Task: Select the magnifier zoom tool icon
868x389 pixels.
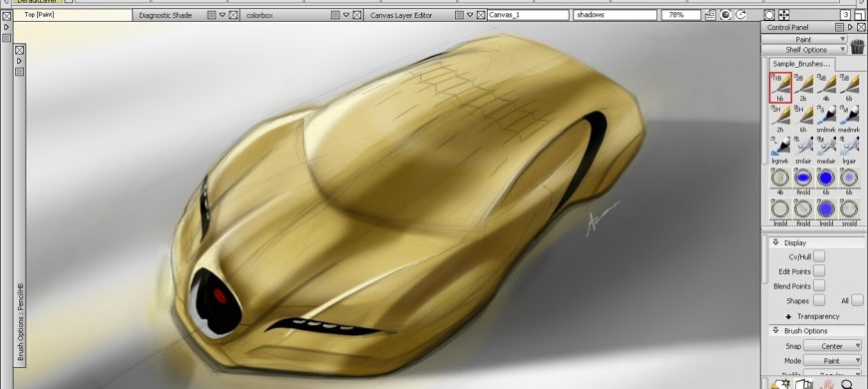Action: coord(847,384)
